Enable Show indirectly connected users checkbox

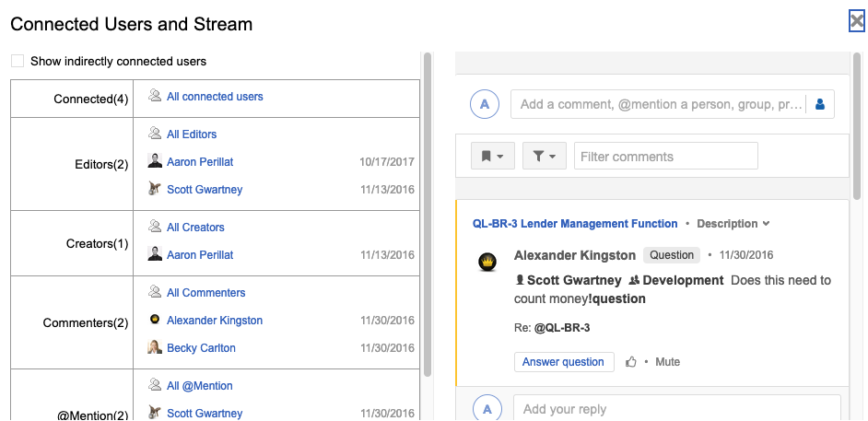click(18, 61)
